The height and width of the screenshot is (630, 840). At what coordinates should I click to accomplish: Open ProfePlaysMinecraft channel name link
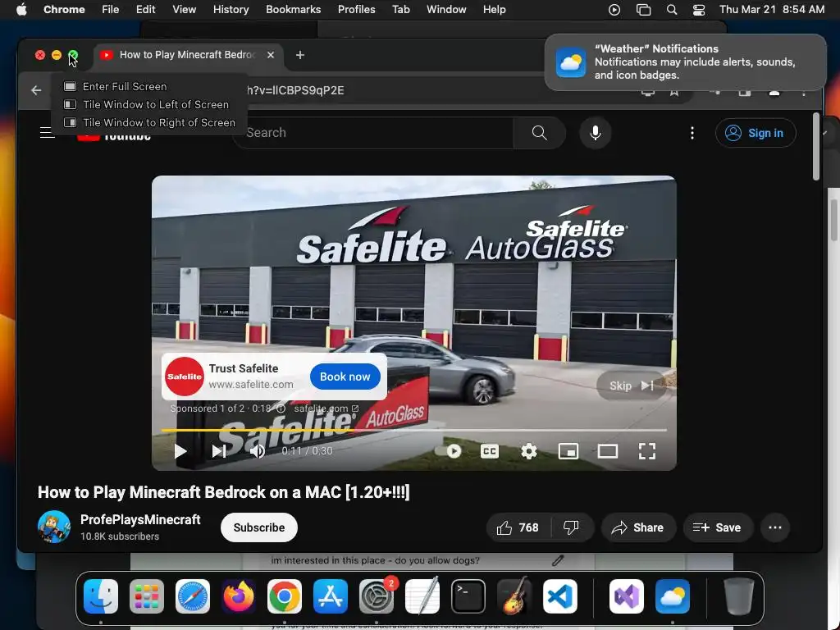[140, 519]
